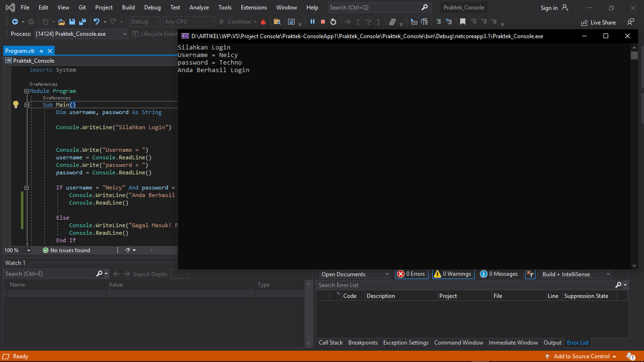Open the Process dropdown for Praktek_Console.exe

[x=81, y=34]
